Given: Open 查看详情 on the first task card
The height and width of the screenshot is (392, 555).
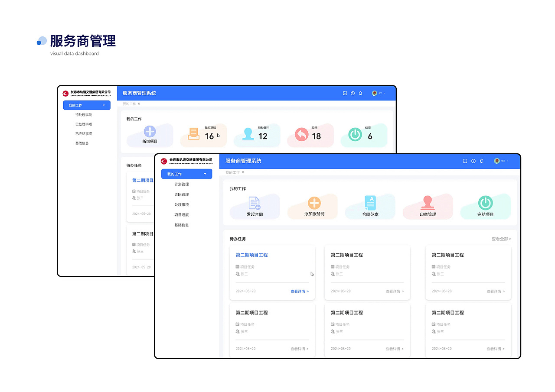Looking at the screenshot, I should (300, 291).
